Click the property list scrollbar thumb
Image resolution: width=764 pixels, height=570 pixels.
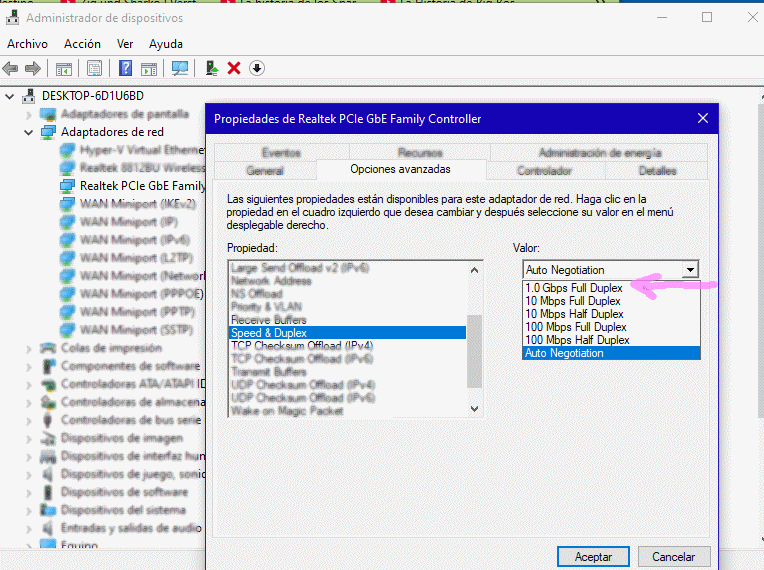475,352
